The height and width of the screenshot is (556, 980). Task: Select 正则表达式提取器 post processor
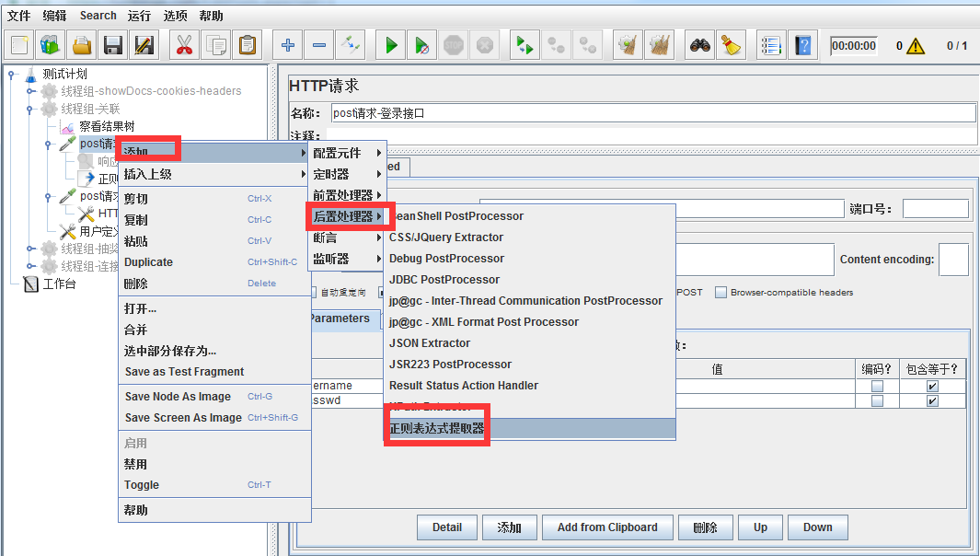pos(530,428)
